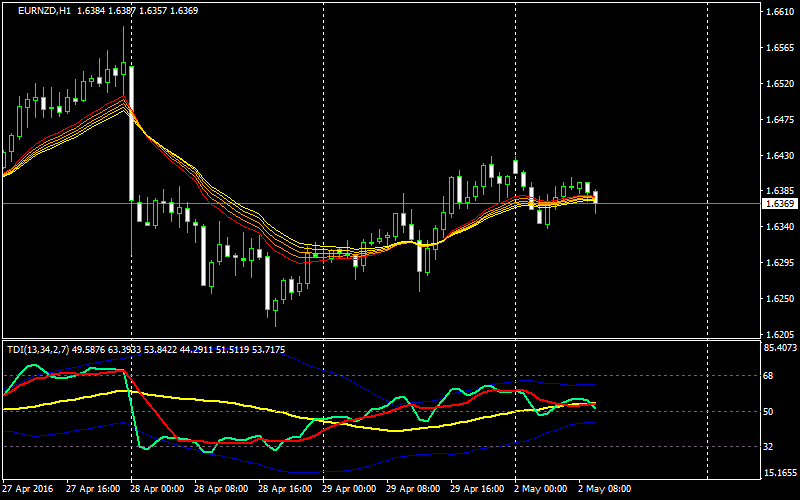Click the 2 May 00:00 time label

click(x=541, y=489)
